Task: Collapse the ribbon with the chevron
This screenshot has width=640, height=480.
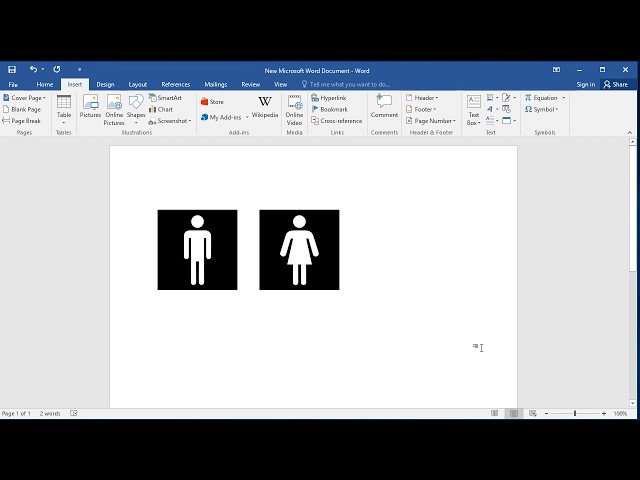Action: [x=629, y=133]
